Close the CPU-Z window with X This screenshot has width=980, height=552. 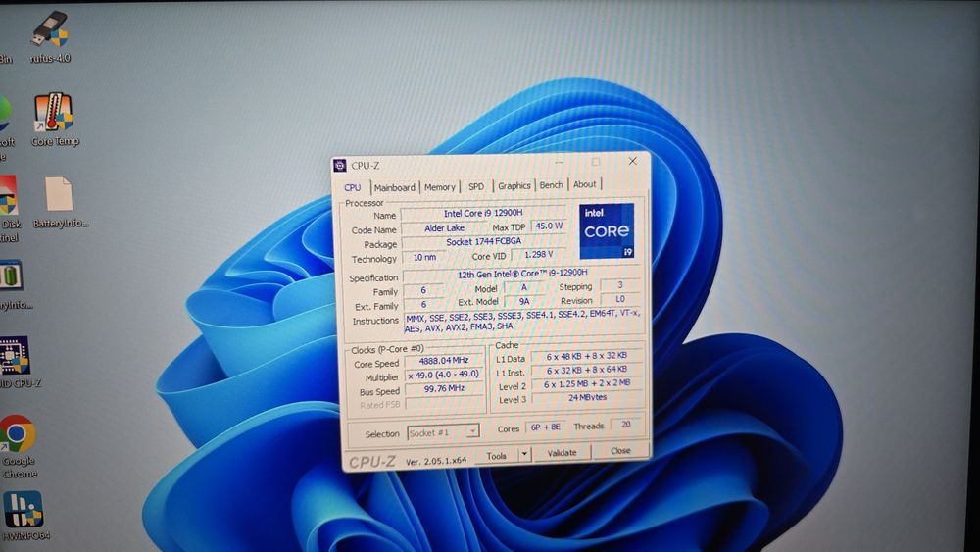coord(632,162)
